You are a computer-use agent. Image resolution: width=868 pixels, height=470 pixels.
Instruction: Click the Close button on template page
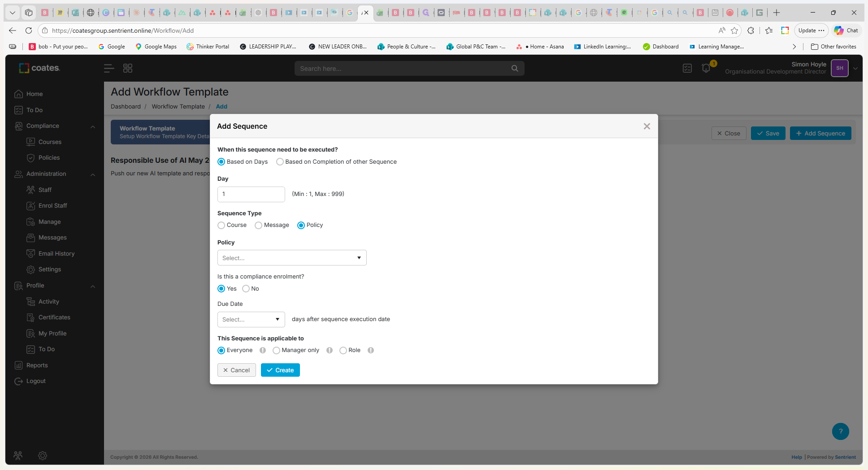pos(729,133)
